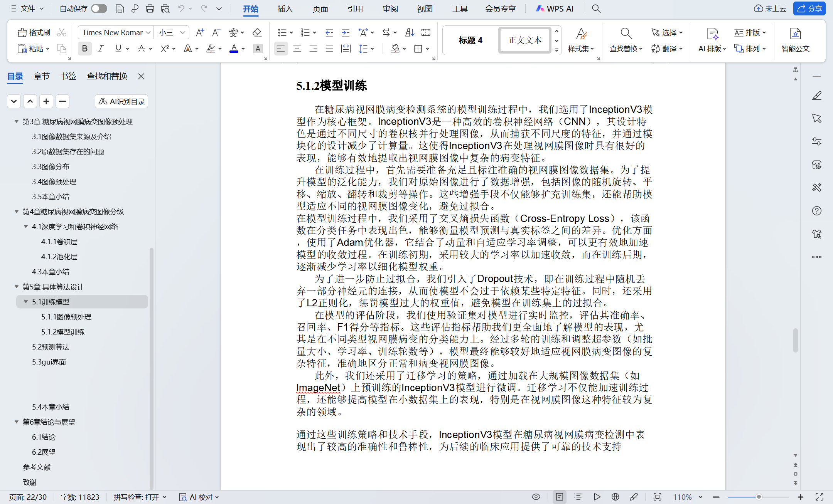Open the print icon in quick toolbar
The height and width of the screenshot is (504, 833).
pyautogui.click(x=150, y=8)
